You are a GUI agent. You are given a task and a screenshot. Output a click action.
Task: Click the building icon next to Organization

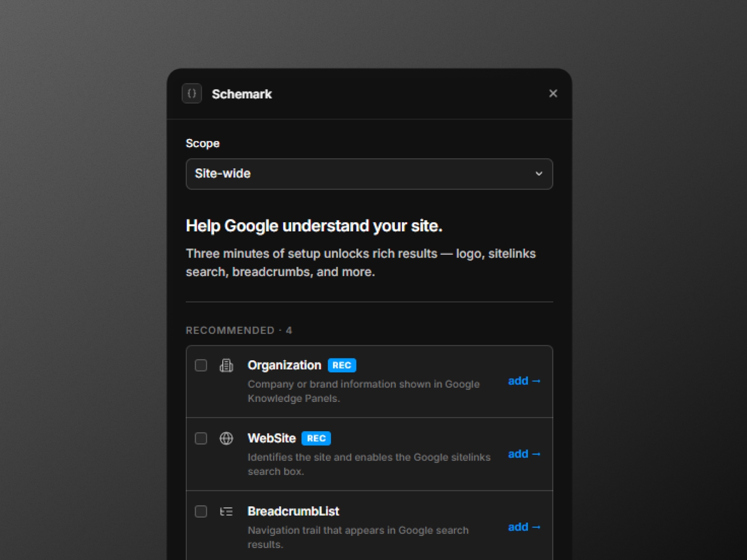pos(227,365)
